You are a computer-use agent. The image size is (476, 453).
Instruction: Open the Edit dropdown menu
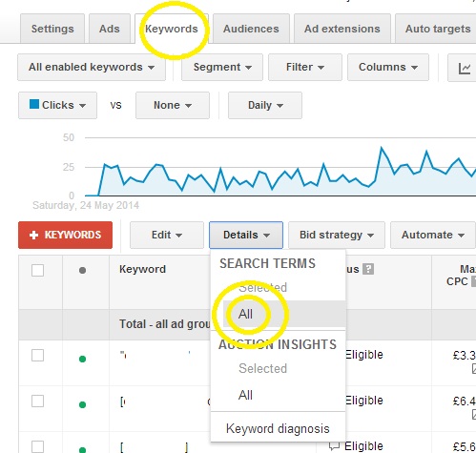[x=167, y=235]
